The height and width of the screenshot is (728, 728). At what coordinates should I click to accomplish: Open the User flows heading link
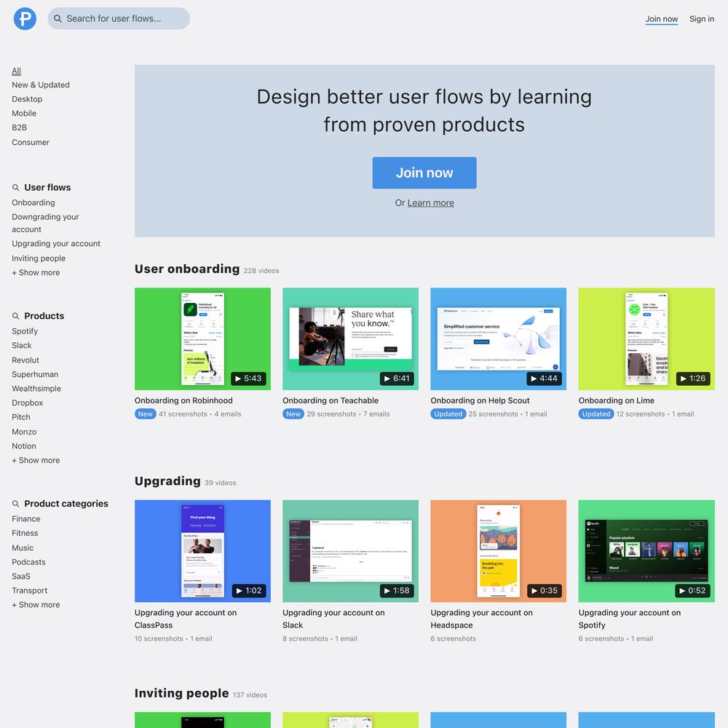[x=47, y=188]
